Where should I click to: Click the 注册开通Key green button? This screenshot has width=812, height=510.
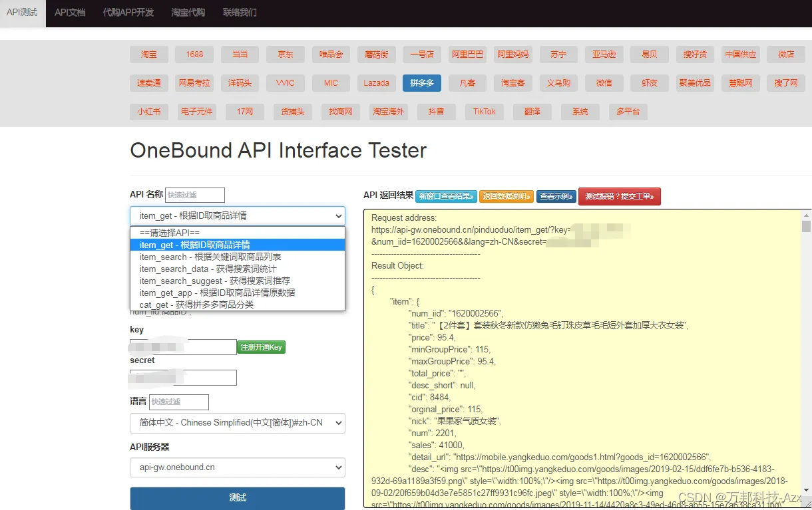pyautogui.click(x=261, y=347)
